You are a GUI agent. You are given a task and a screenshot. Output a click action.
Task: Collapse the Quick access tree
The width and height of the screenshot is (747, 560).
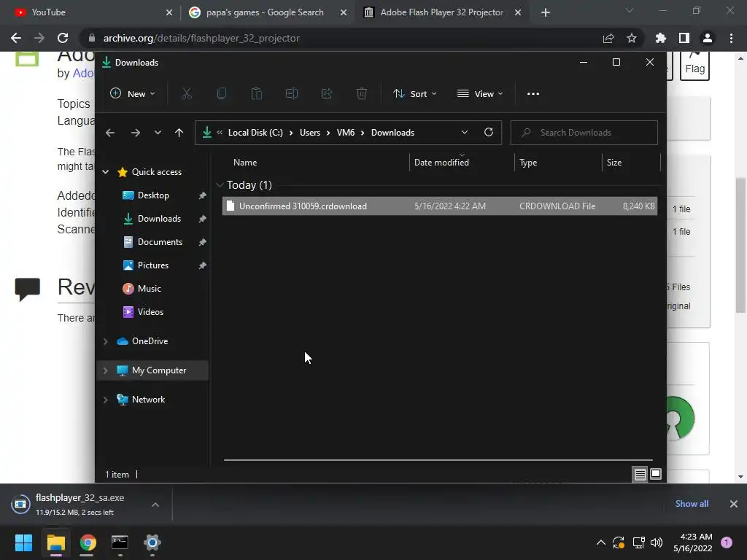tap(106, 172)
